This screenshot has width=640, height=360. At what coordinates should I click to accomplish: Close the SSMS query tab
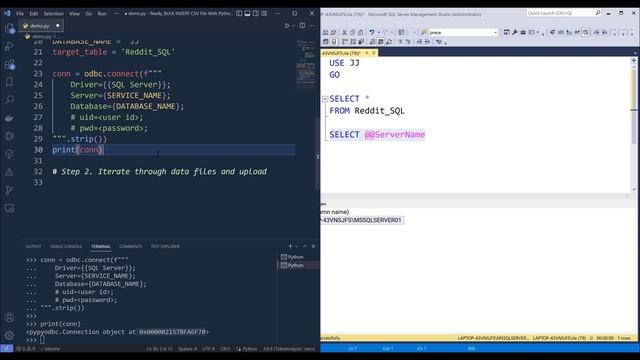pos(374,53)
